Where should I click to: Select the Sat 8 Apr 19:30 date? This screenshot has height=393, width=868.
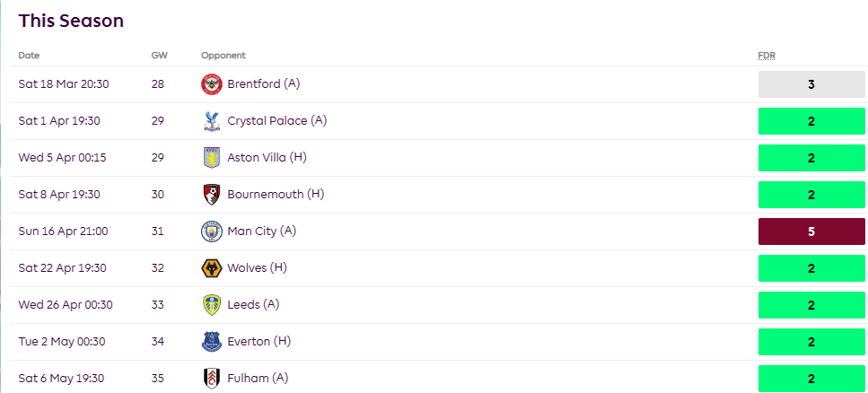tap(59, 195)
